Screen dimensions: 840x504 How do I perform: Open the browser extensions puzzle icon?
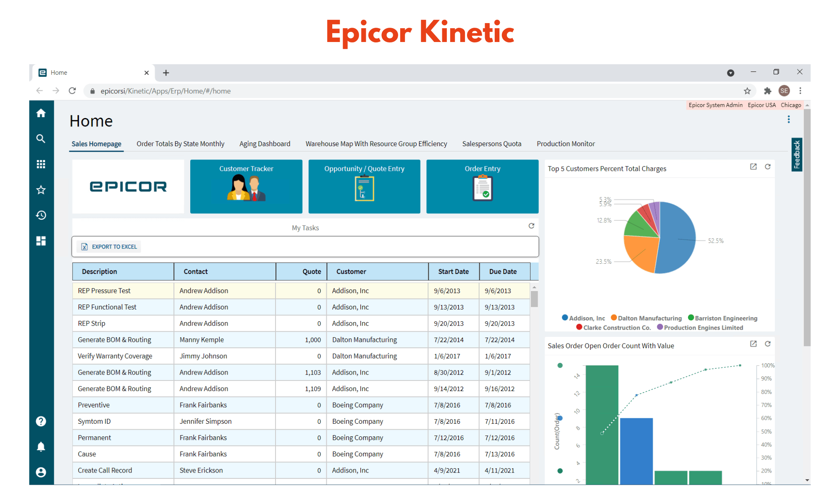(x=767, y=91)
